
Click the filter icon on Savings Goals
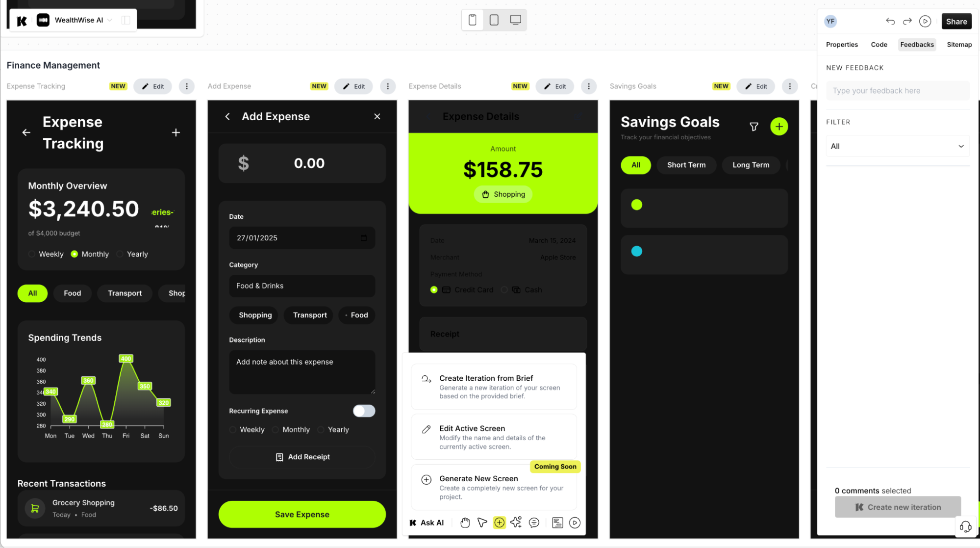click(x=753, y=127)
